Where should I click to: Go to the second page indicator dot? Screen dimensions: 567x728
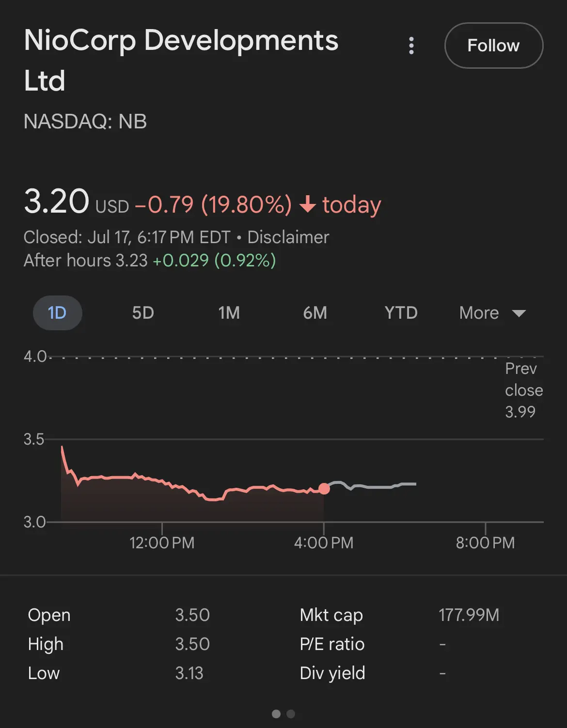(x=291, y=714)
